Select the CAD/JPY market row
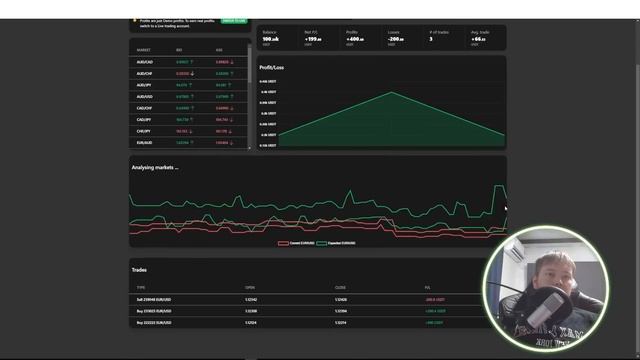The width and height of the screenshot is (640, 360). click(188, 120)
